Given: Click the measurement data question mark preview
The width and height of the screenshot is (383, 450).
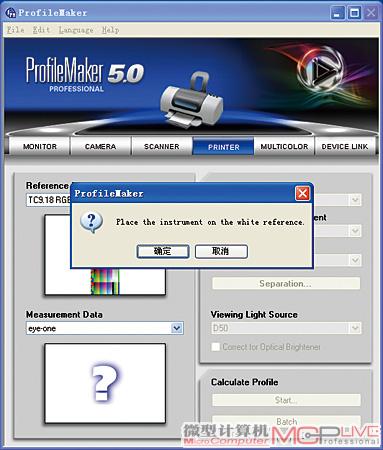Looking at the screenshot, I should coord(105,383).
